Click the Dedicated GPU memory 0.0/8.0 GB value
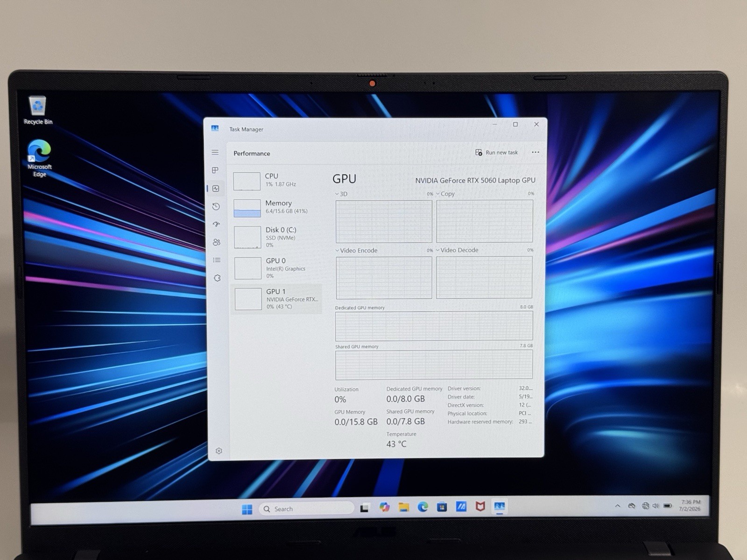 coord(406,399)
